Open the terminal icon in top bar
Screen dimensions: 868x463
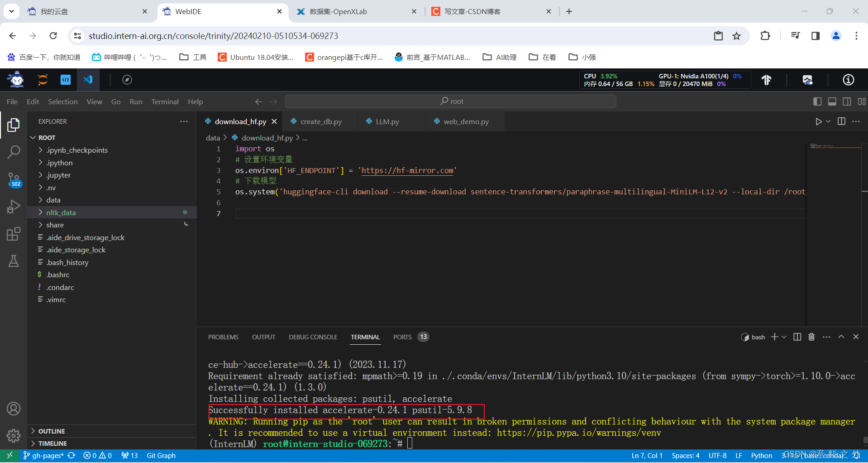point(66,80)
